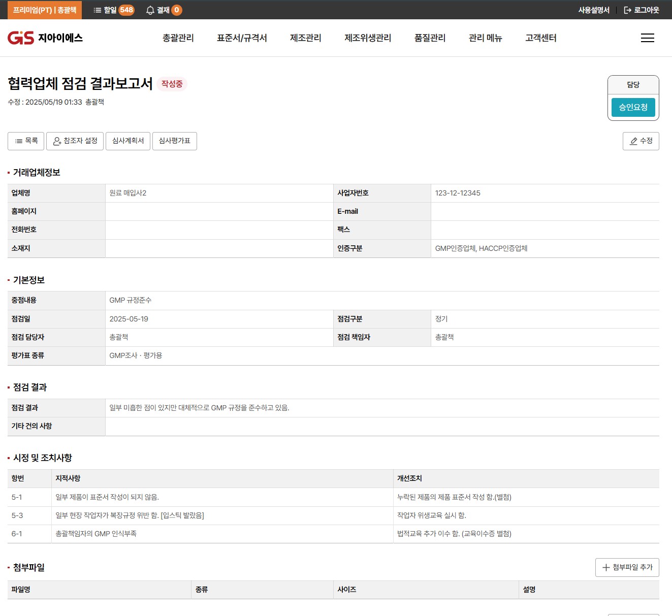Open the 결재 notification bell

(164, 10)
